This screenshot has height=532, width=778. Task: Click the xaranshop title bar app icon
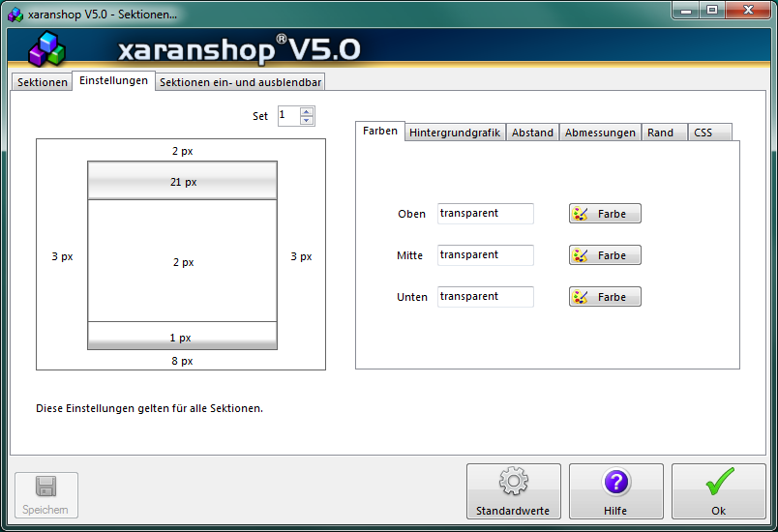(15, 15)
